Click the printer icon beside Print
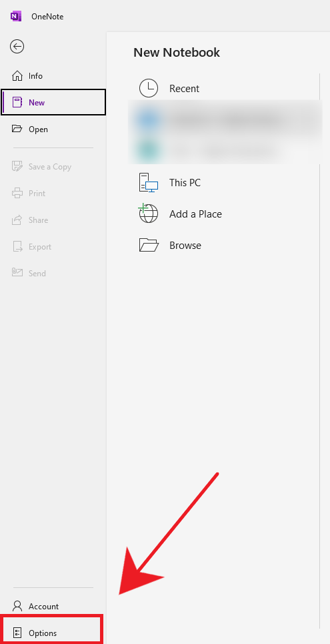Image resolution: width=330 pixels, height=644 pixels. (17, 193)
